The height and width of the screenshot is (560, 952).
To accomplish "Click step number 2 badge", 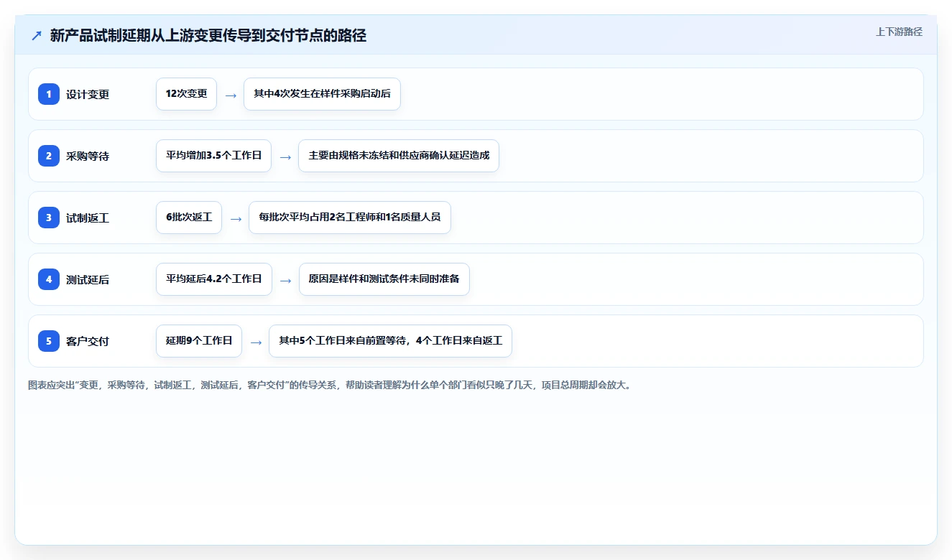I will 49,156.
